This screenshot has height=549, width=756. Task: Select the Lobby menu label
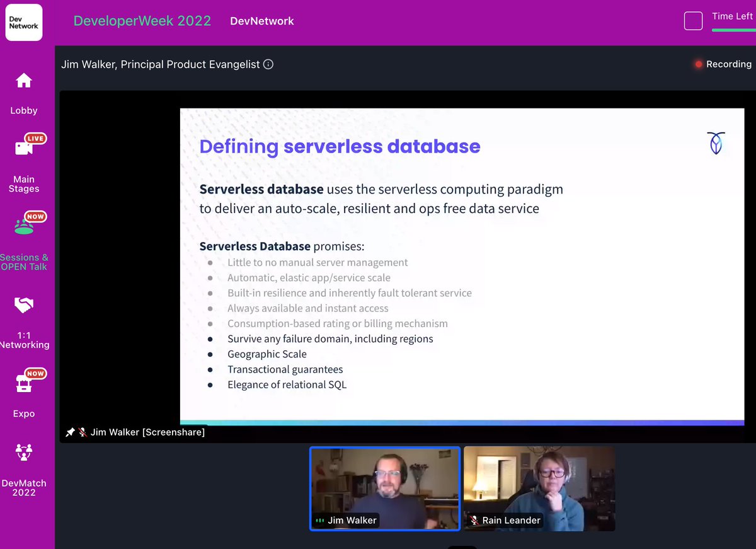24,110
